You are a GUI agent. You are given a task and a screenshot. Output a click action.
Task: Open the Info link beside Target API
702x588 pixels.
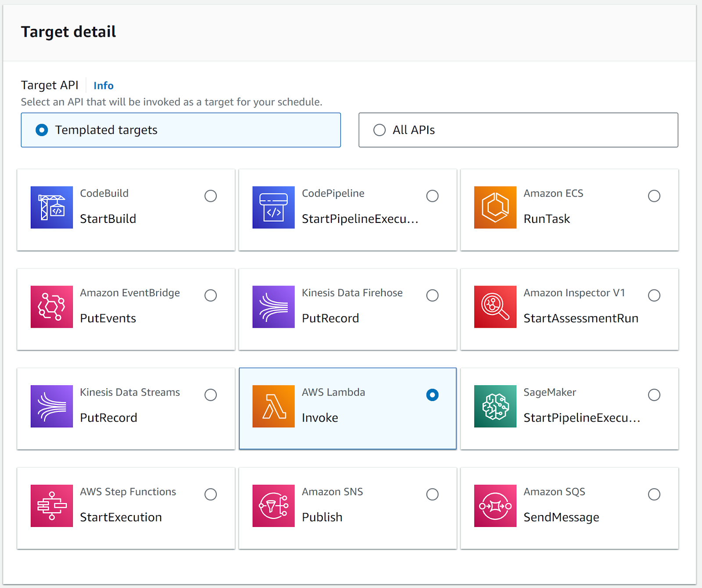pyautogui.click(x=104, y=86)
